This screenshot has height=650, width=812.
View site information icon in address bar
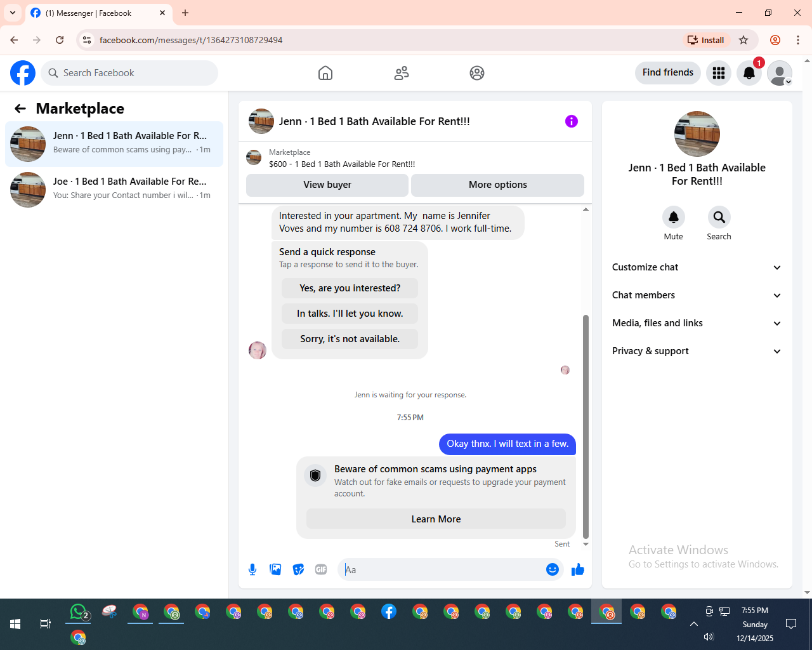click(88, 40)
